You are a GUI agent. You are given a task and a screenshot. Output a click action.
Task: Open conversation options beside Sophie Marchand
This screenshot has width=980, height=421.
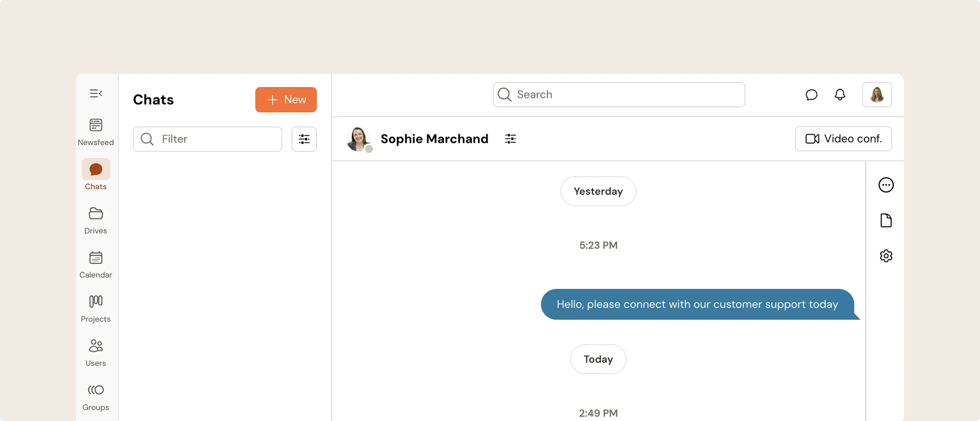click(511, 139)
